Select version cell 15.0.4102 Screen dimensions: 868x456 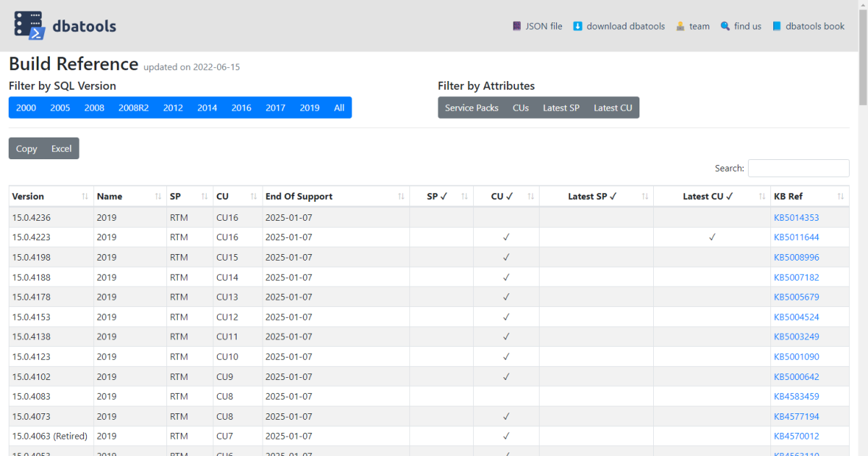tap(51, 376)
